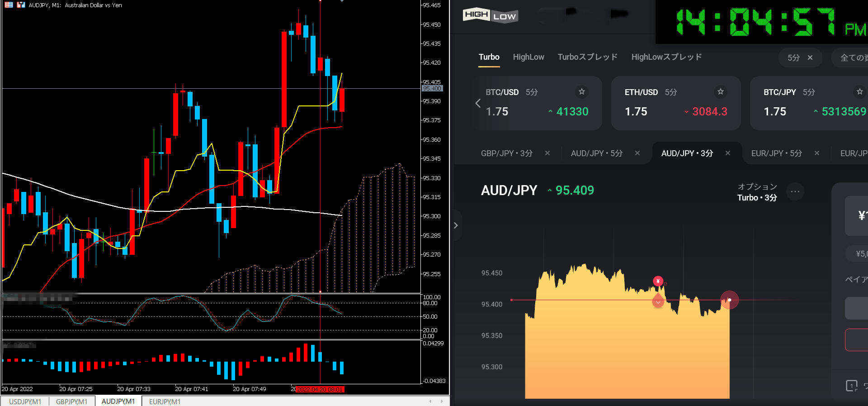Screen dimensions: 868x406
Task: Click the red yen trade marker on chart
Action: tap(658, 281)
